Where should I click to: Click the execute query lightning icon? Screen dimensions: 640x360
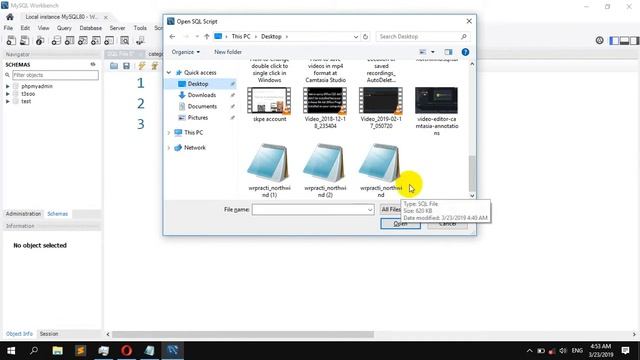click(x=142, y=66)
